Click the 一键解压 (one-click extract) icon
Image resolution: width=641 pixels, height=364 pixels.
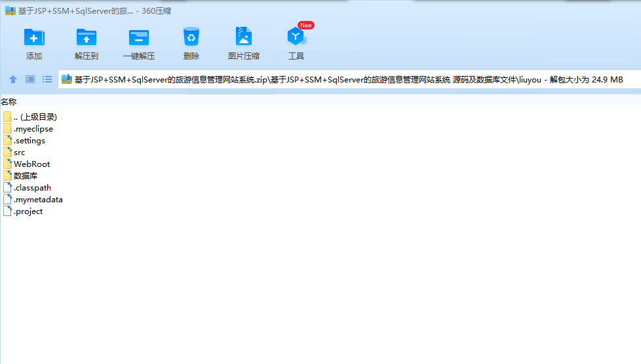tap(139, 37)
